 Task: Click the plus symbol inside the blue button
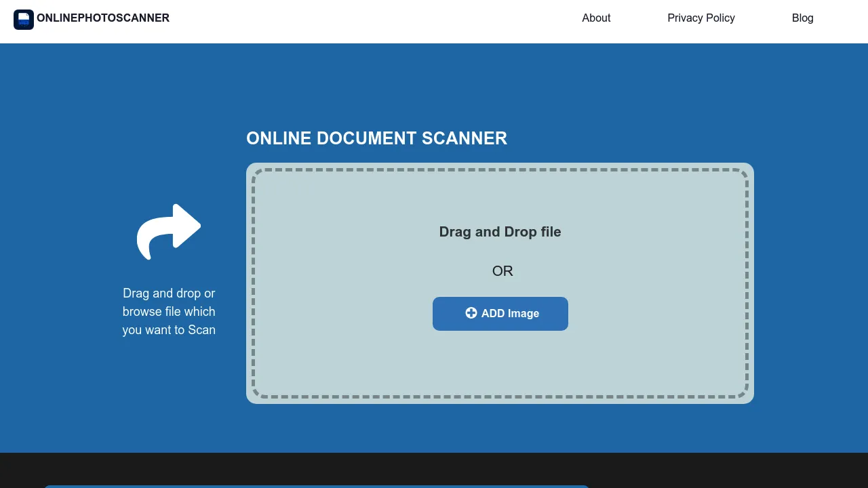pyautogui.click(x=471, y=312)
